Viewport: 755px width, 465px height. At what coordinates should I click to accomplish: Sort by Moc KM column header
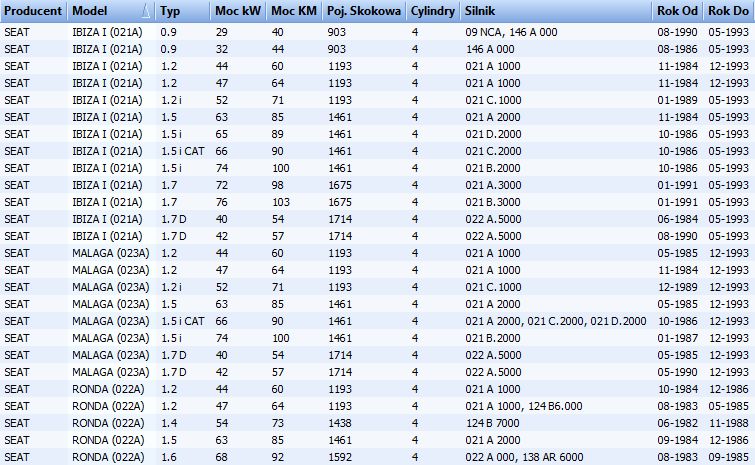[x=294, y=11]
